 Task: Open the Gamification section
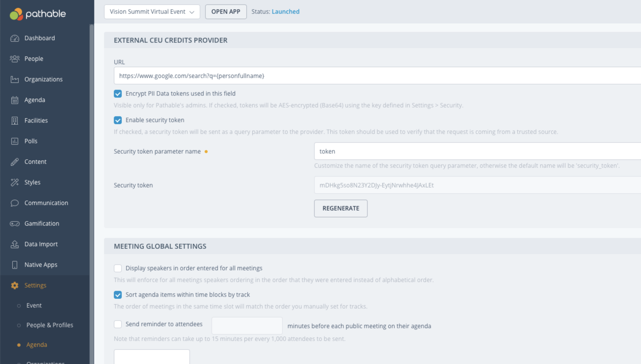coord(42,223)
